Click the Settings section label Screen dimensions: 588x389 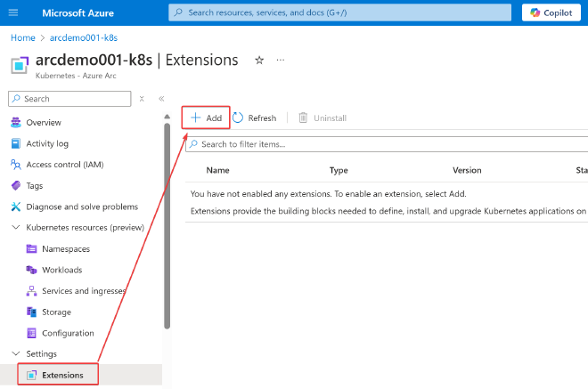coord(42,353)
